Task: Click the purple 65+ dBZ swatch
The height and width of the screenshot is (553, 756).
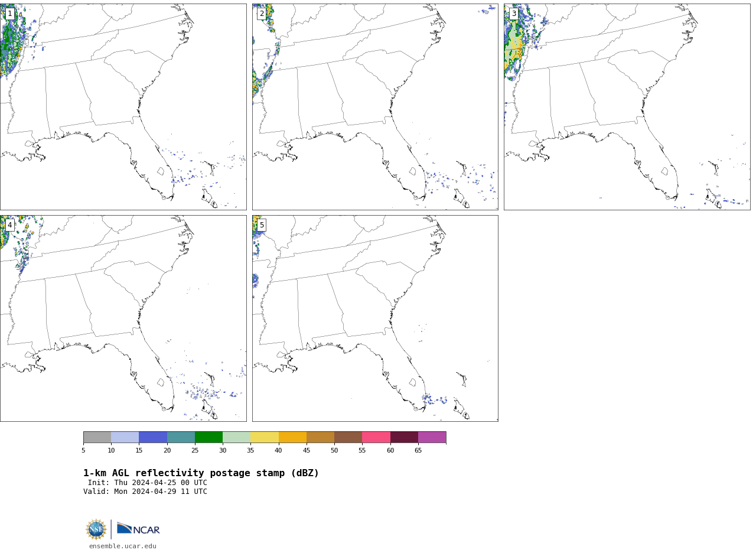Action: [x=432, y=437]
